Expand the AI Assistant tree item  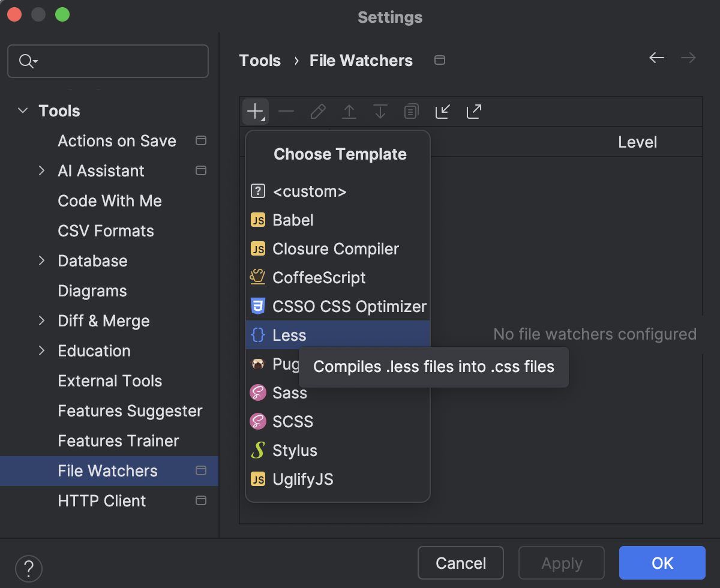click(41, 170)
